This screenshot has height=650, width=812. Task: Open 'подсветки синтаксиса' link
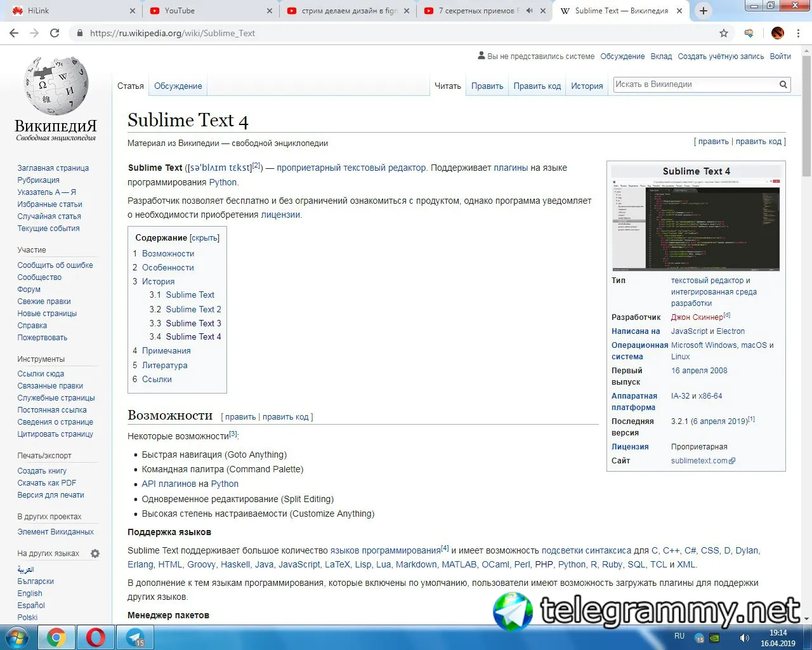(586, 550)
